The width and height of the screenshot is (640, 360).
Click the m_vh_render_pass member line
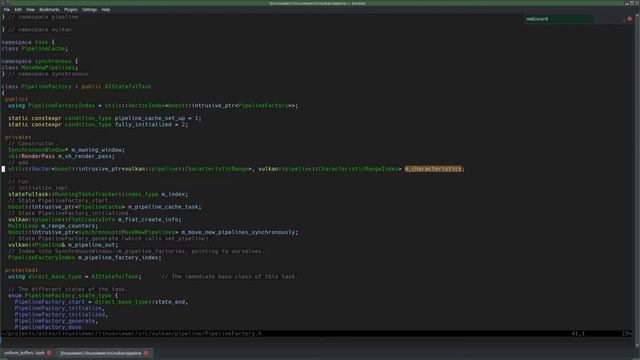pos(62,156)
